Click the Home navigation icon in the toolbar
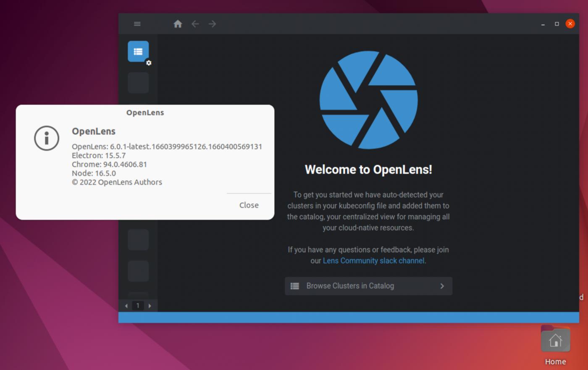Image resolution: width=588 pixels, height=370 pixels. pyautogui.click(x=178, y=24)
